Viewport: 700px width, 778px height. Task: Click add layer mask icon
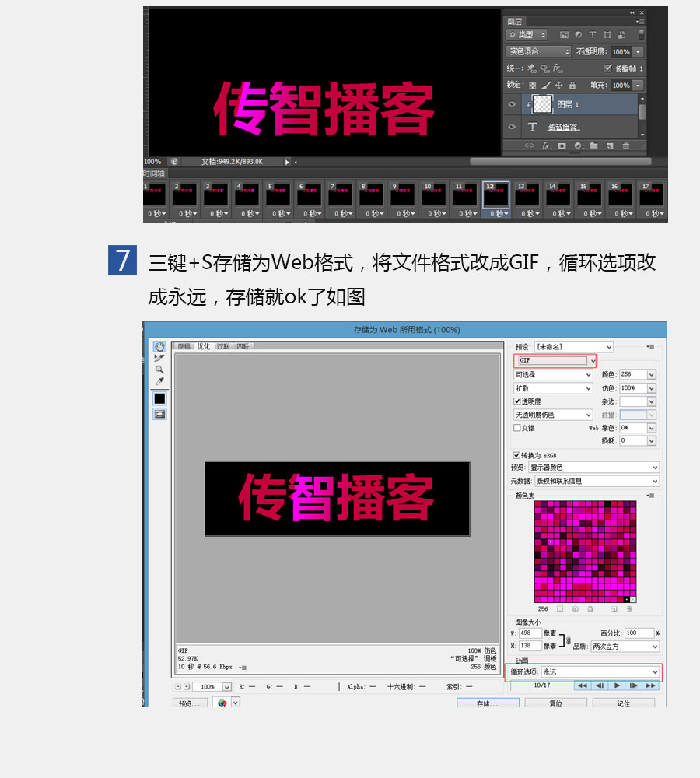[562, 146]
